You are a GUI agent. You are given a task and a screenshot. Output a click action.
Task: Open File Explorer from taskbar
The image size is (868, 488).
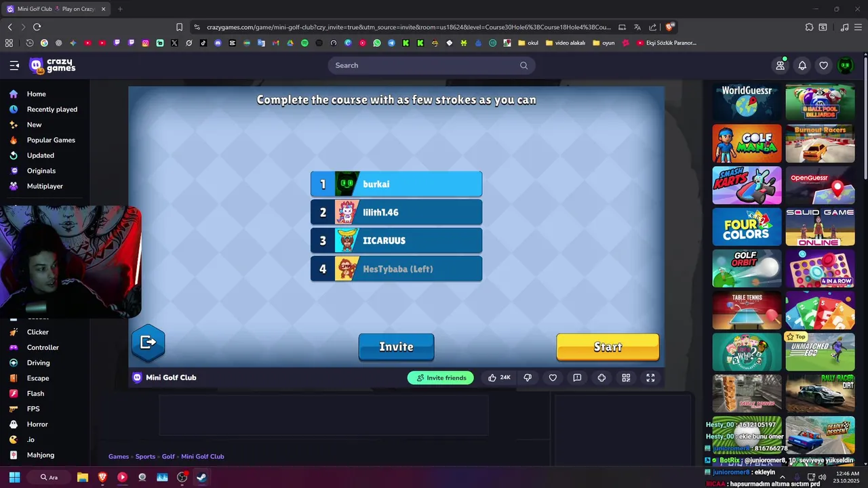[x=82, y=477]
